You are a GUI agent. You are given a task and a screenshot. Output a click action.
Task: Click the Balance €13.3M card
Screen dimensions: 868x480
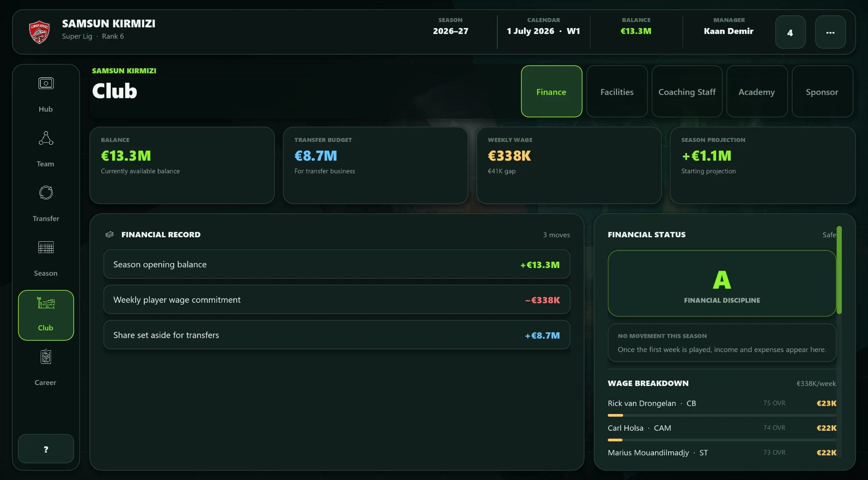point(182,165)
